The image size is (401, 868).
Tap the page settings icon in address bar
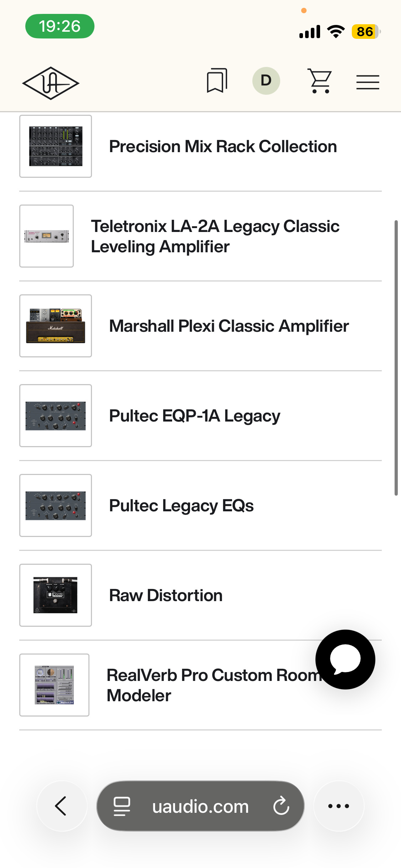122,806
